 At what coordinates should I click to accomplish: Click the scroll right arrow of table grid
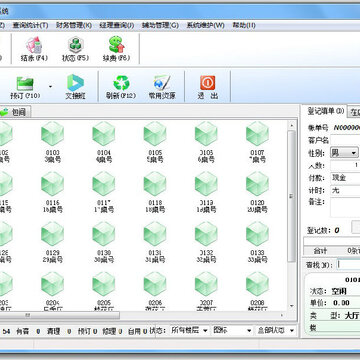point(282,315)
